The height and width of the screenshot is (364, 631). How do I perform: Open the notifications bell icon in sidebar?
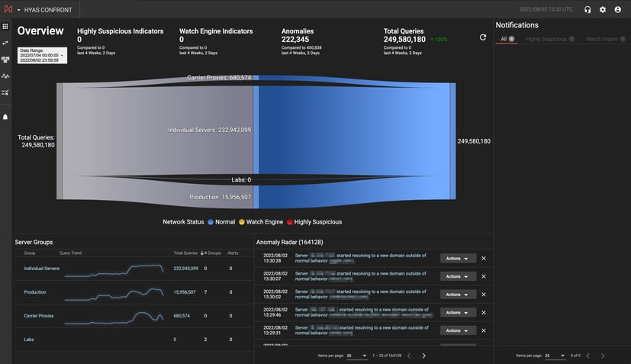[x=5, y=118]
